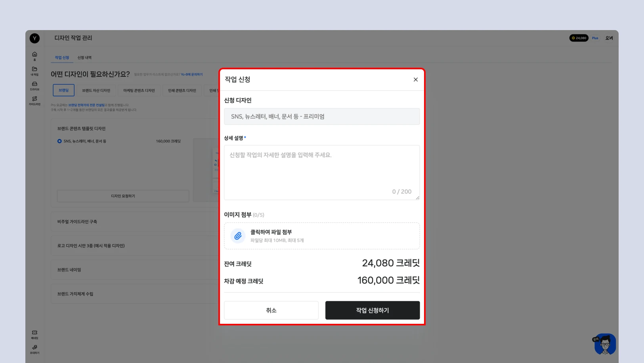644x363 pixels.
Task: Select the 브랜딩 category tab
Action: pos(63,90)
